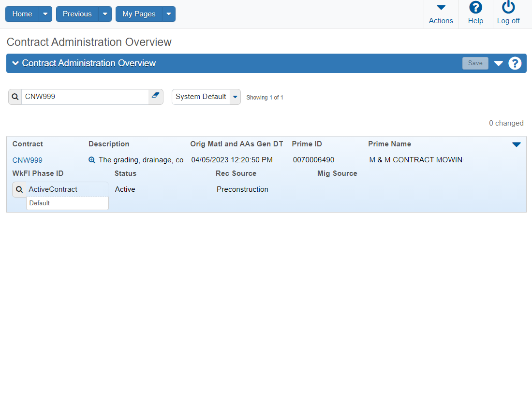
Task: Open the global Actions menu
Action: coord(441,14)
